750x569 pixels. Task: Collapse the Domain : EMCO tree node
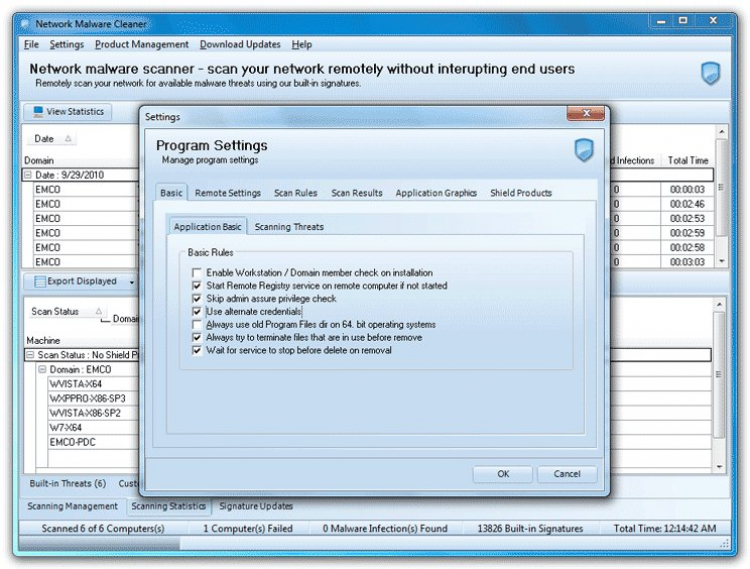pyautogui.click(x=42, y=369)
